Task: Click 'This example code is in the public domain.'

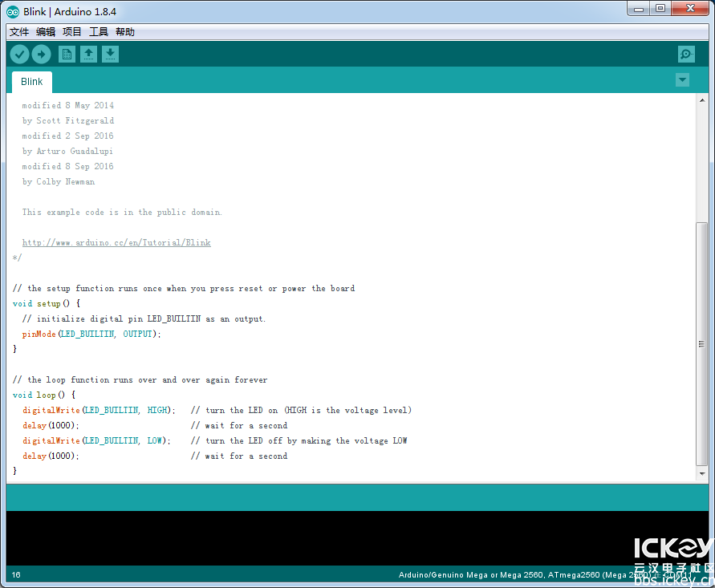Action: [x=122, y=213]
